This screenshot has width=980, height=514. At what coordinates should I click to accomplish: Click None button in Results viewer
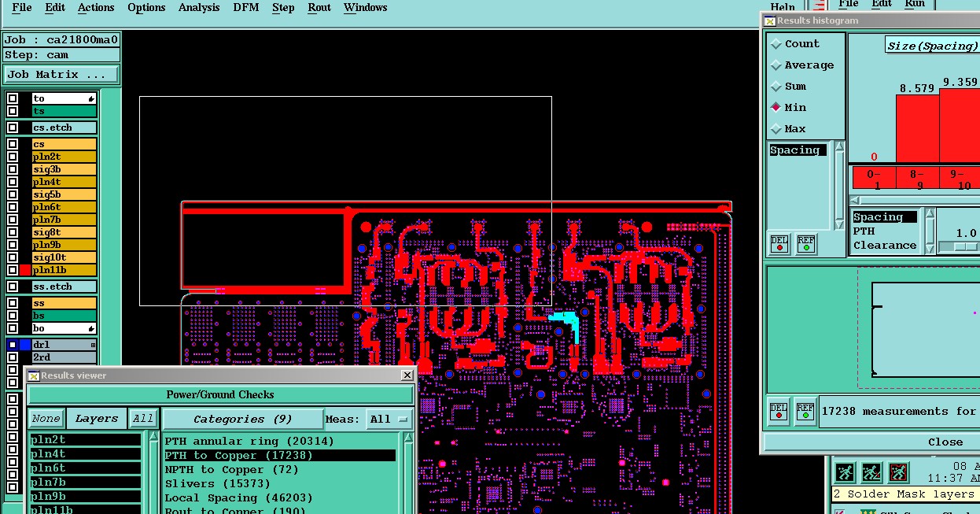coord(46,419)
